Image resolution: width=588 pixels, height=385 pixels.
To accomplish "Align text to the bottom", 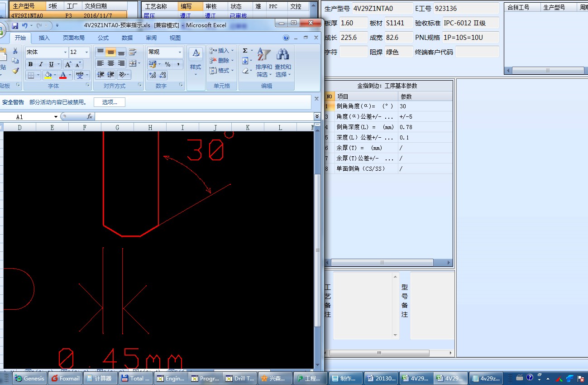I will (x=121, y=52).
